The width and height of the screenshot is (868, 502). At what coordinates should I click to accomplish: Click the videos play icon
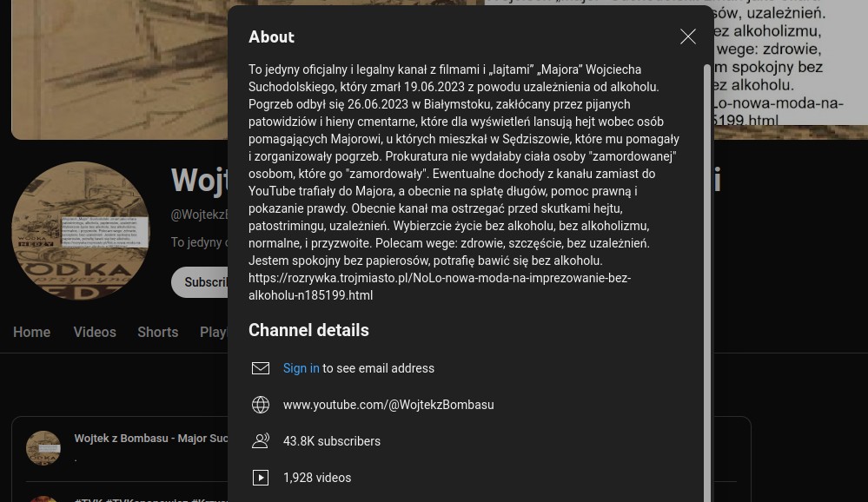pos(261,478)
